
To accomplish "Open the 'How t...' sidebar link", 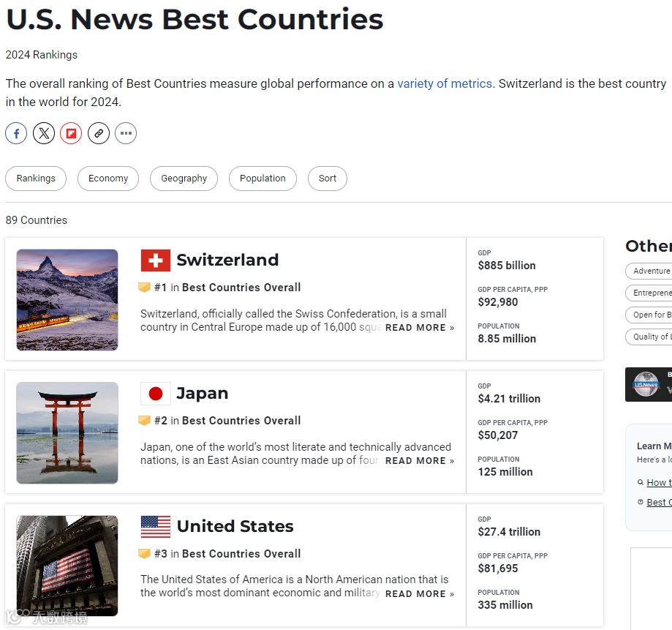I will pos(659,482).
